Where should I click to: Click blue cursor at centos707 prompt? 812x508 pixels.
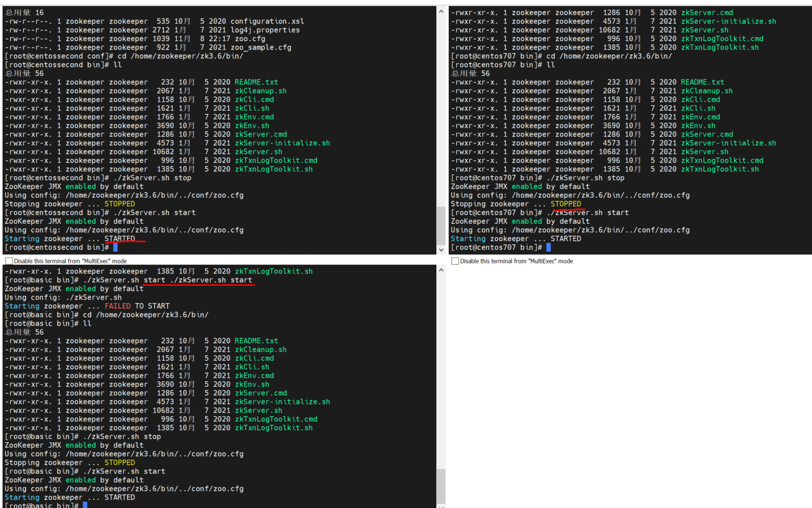click(x=548, y=247)
